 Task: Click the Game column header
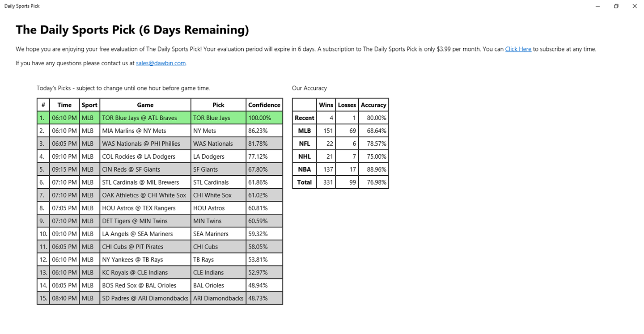tap(145, 105)
